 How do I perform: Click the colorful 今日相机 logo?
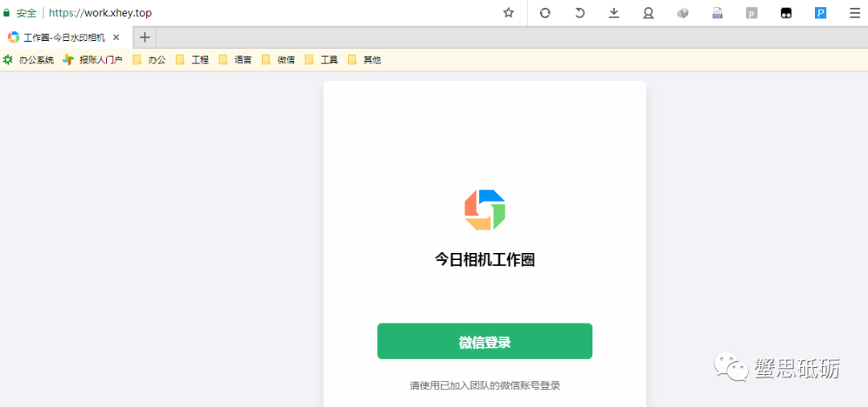point(485,210)
